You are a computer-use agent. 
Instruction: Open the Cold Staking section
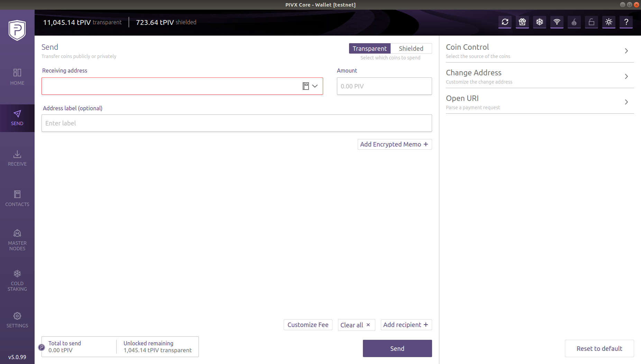(x=17, y=281)
